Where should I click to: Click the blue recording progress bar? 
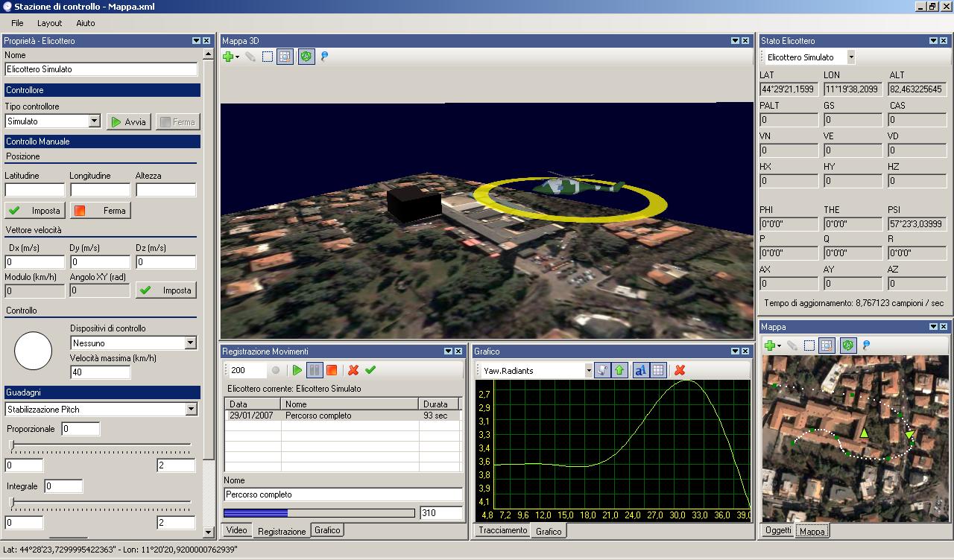(319, 513)
